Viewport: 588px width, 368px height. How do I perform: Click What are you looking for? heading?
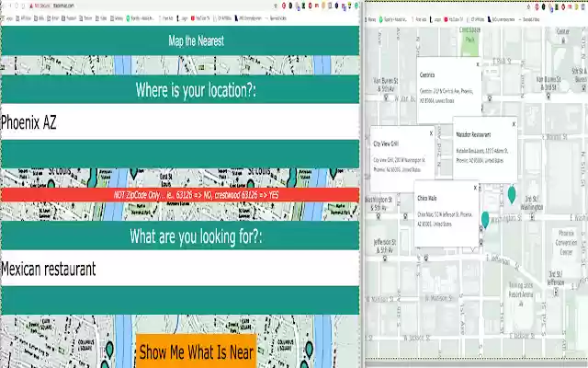coord(196,236)
